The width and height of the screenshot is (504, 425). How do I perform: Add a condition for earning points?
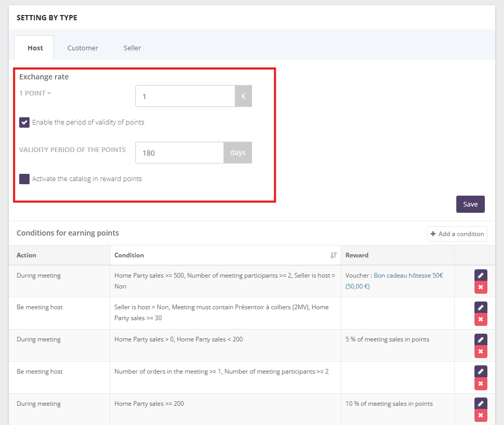[x=457, y=234]
